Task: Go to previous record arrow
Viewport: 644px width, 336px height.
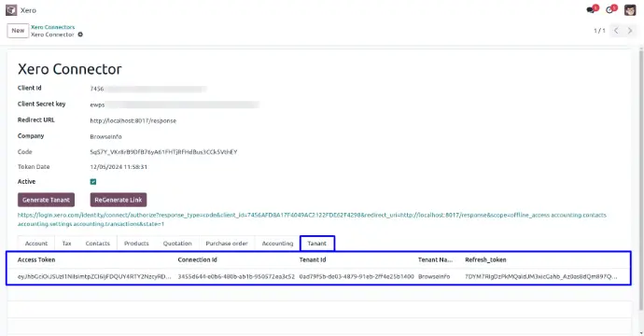Action: (616, 31)
